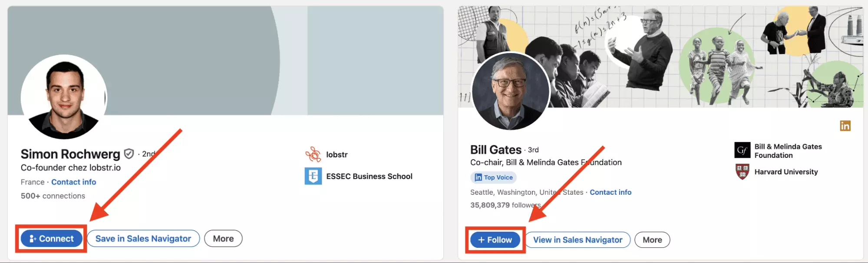This screenshot has width=868, height=263.
Task: Click View in Sales Navigator button
Action: coord(578,240)
